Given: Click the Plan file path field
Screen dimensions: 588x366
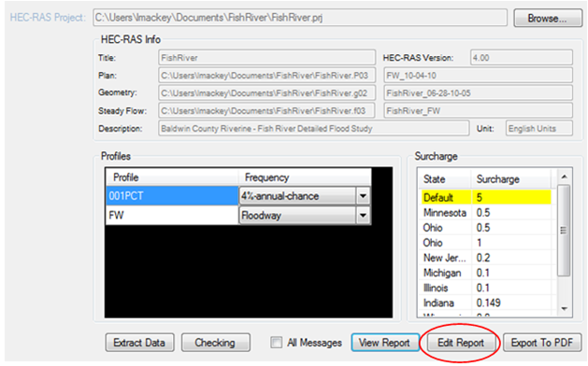Looking at the screenshot, I should click(266, 76).
